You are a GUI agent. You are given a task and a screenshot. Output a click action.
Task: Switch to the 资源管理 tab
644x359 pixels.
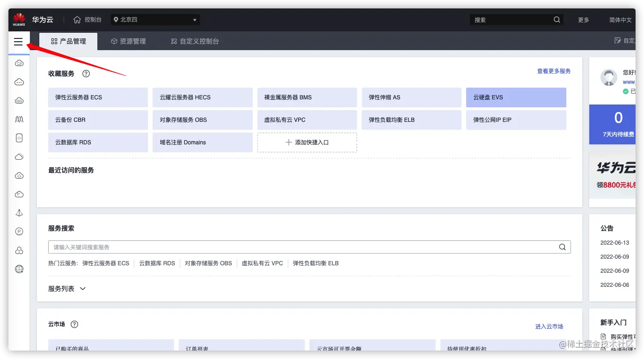[x=128, y=41]
